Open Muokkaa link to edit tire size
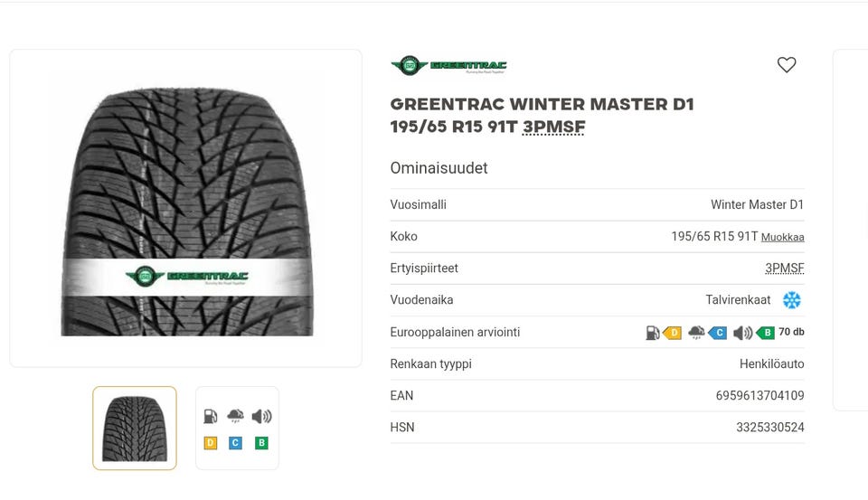Viewport: 868px width, 500px height. [783, 237]
